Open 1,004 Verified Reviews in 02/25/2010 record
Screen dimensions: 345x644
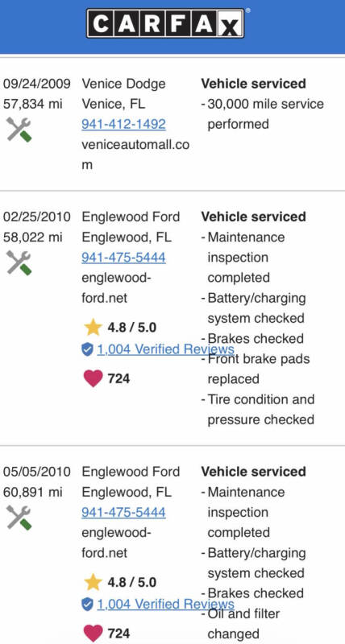coord(166,349)
